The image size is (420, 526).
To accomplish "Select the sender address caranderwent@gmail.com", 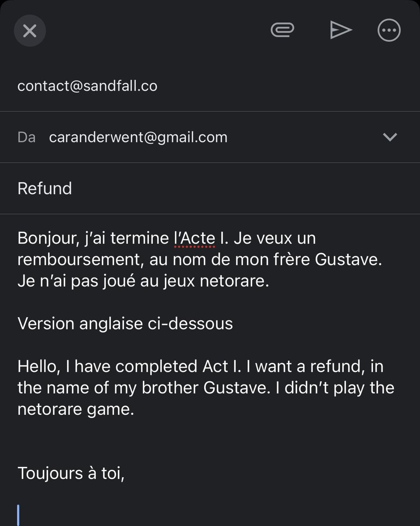I will pyautogui.click(x=138, y=137).
